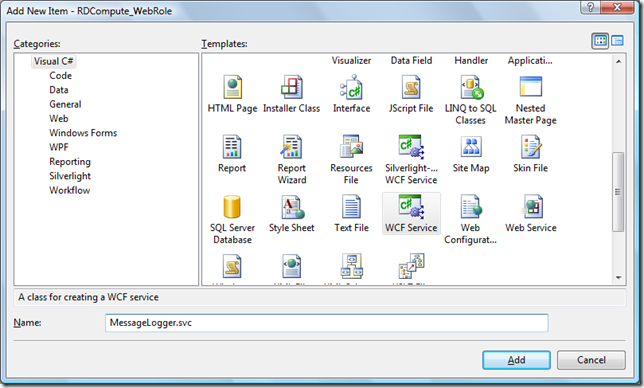
Task: Click the templates scrollbar up arrow
Action: (618, 61)
